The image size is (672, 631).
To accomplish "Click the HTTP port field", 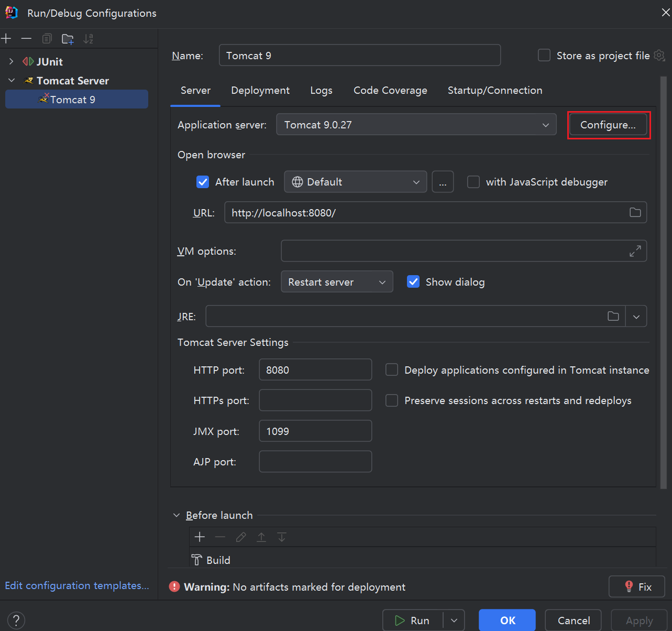I will pyautogui.click(x=316, y=369).
